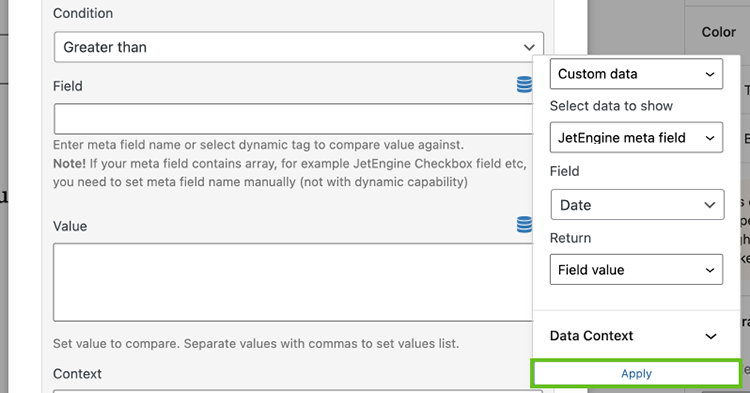Open the Return dropdown showing Field value
Viewport: 750px width, 393px height.
pos(636,270)
